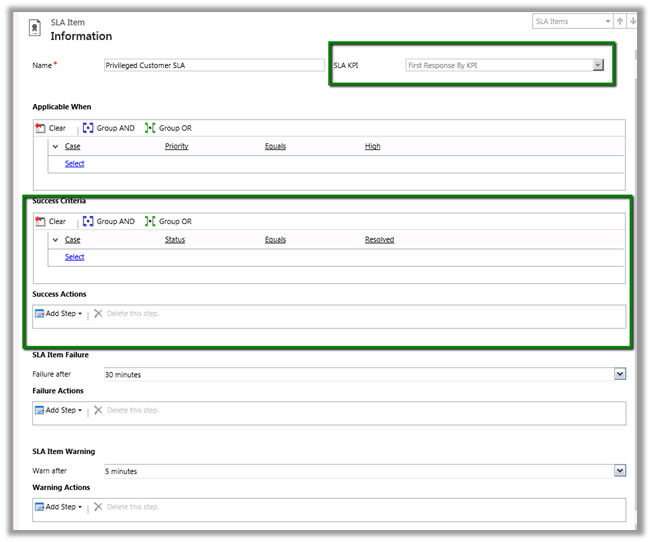The height and width of the screenshot is (542, 650).
Task: Expand the Warn after duration dropdown
Action: [x=620, y=470]
